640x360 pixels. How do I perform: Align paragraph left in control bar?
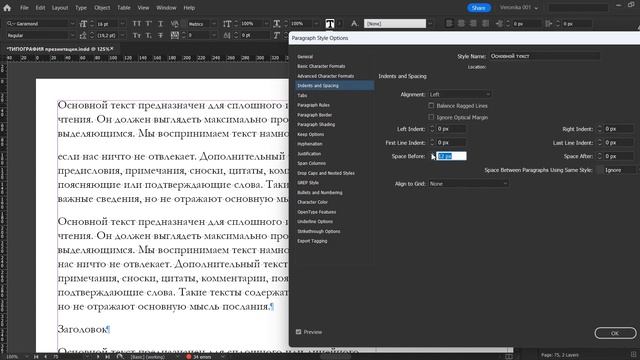pos(449,24)
